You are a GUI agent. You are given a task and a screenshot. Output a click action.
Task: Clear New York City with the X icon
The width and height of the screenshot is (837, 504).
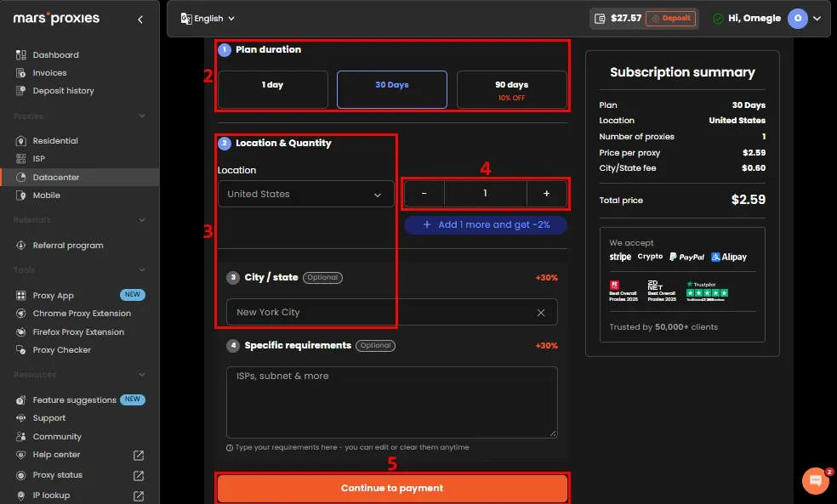541,313
